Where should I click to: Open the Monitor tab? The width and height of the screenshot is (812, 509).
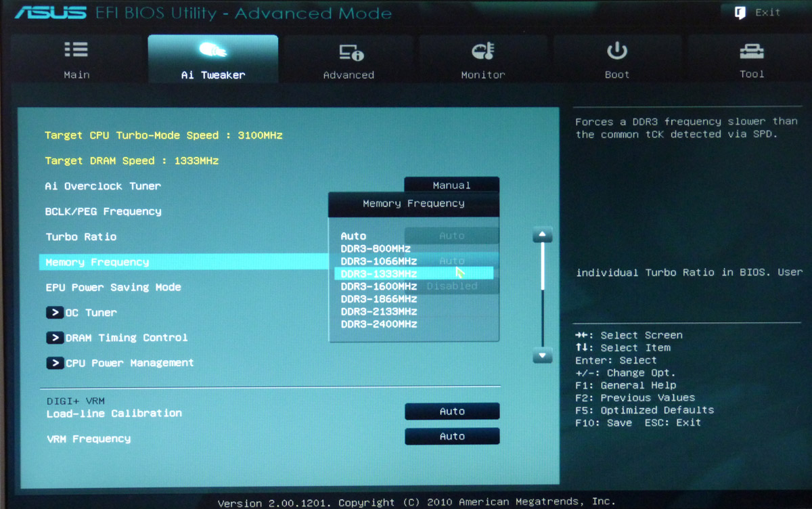[x=483, y=59]
